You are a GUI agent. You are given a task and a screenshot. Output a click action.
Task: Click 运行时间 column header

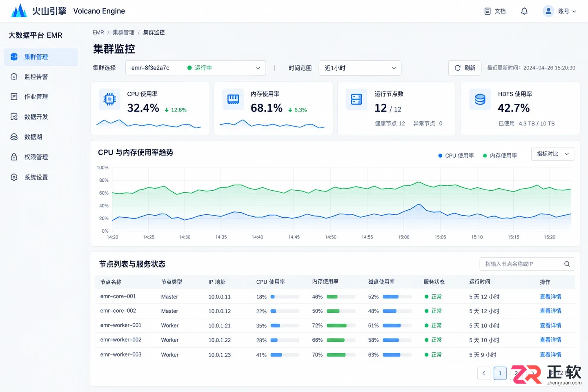pos(480,282)
